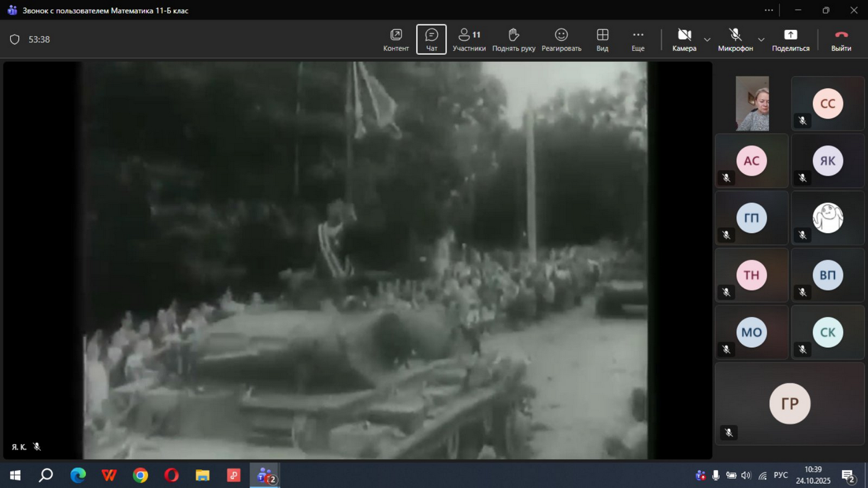Image resolution: width=868 pixels, height=488 pixels.
Task: Open the Реагировать reactions menu
Action: [x=561, y=40]
